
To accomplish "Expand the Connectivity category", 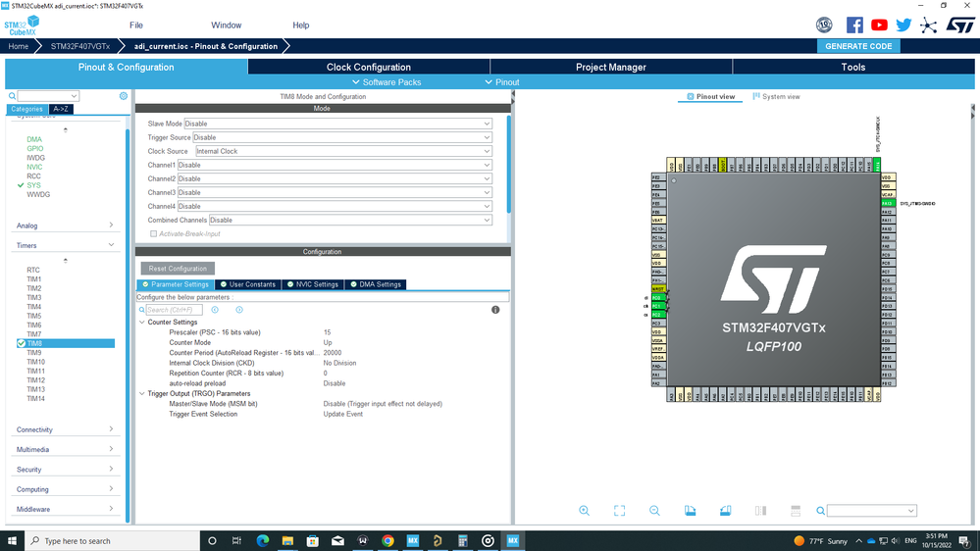I will (x=65, y=429).
